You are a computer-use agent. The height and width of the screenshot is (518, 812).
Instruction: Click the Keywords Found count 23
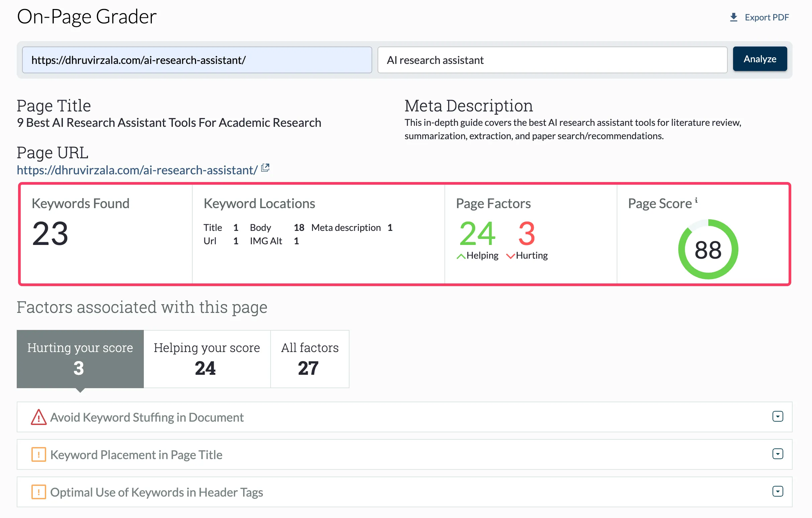[x=50, y=233]
